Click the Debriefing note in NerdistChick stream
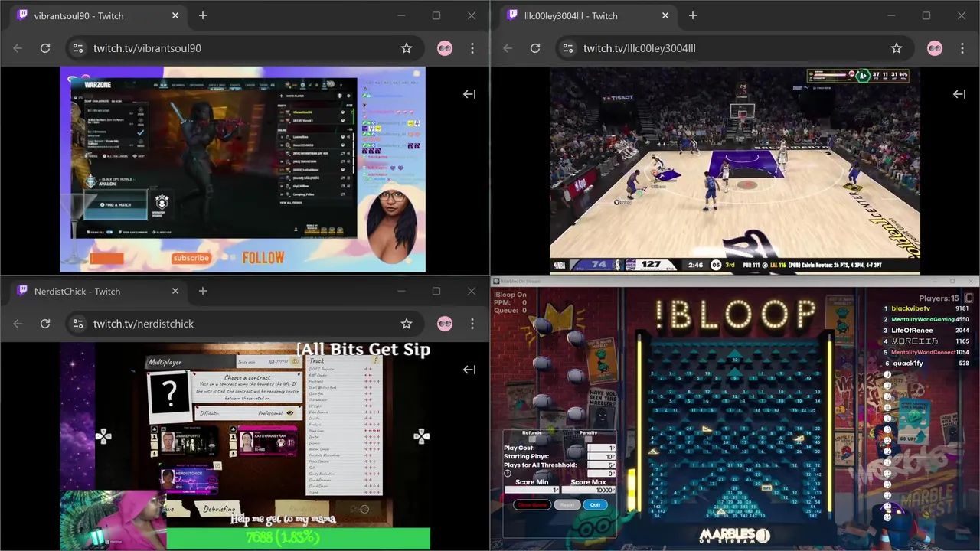The height and width of the screenshot is (551, 980). click(x=218, y=509)
